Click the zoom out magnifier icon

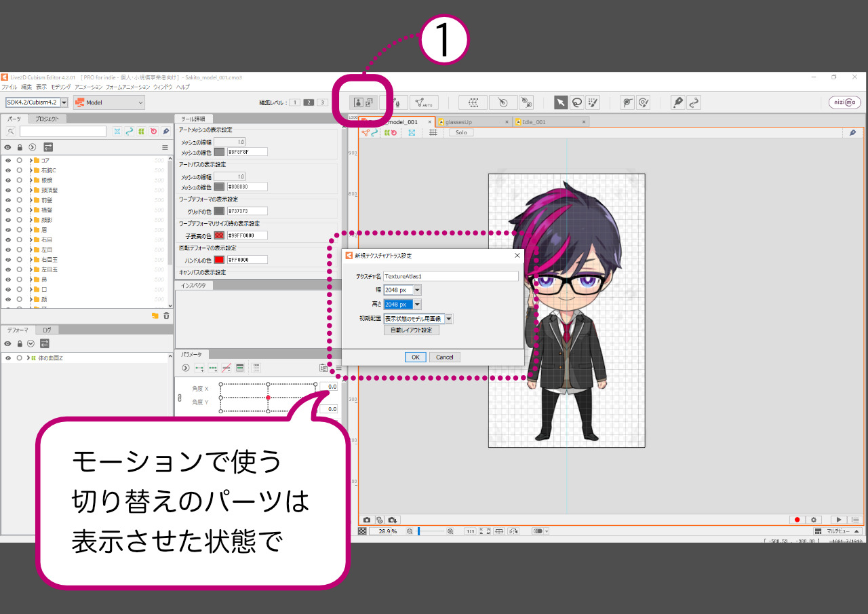pyautogui.click(x=410, y=531)
